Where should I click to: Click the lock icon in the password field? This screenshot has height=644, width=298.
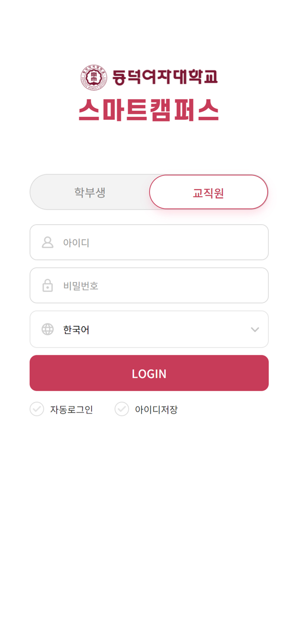[x=47, y=286]
